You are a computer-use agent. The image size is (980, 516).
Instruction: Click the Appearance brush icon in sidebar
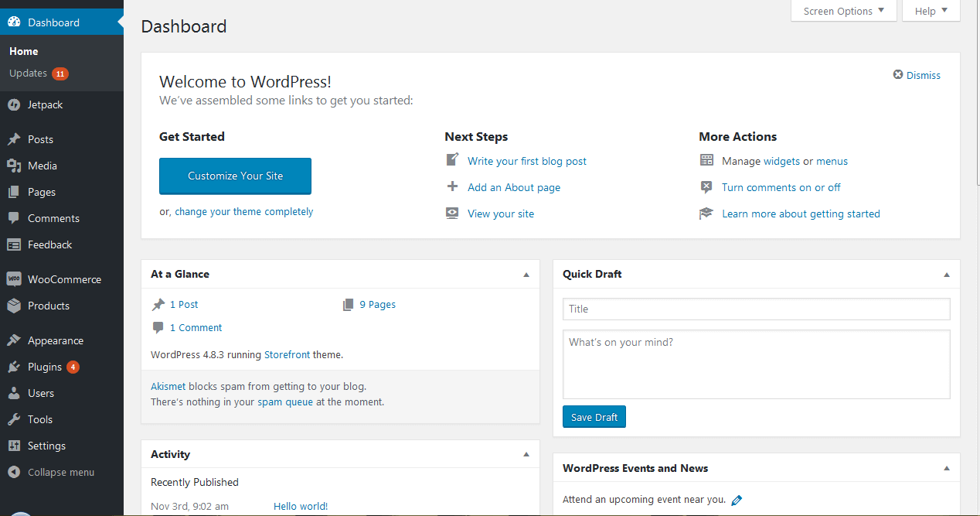14,340
